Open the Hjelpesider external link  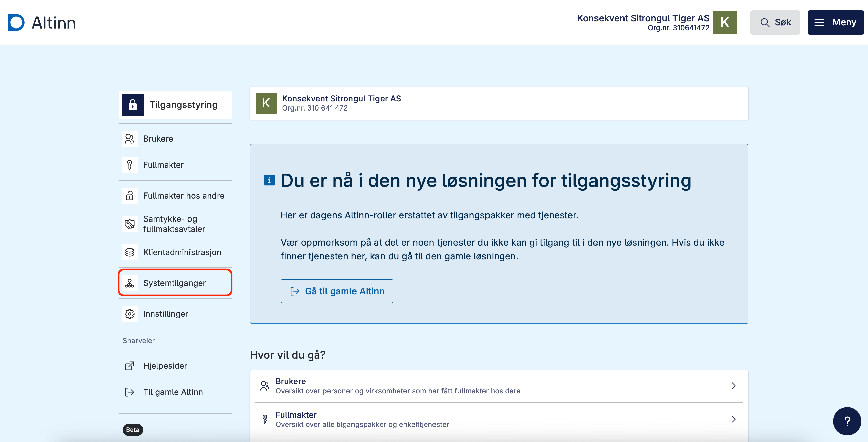[x=165, y=366]
